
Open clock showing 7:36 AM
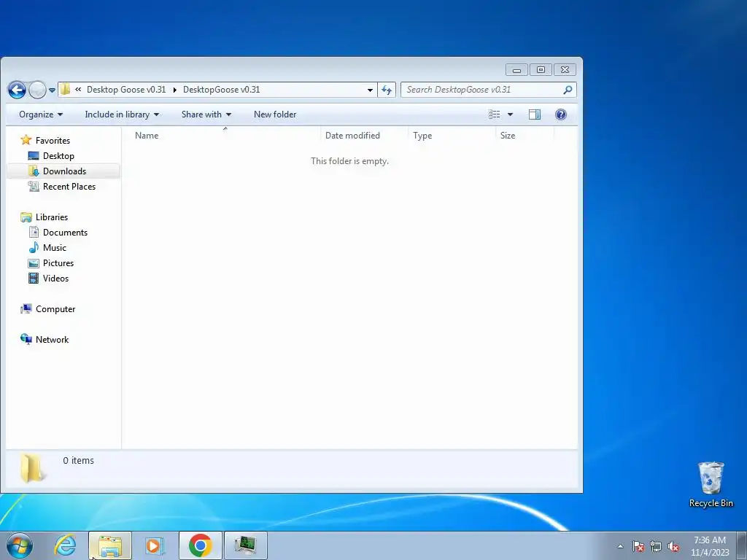710,546
